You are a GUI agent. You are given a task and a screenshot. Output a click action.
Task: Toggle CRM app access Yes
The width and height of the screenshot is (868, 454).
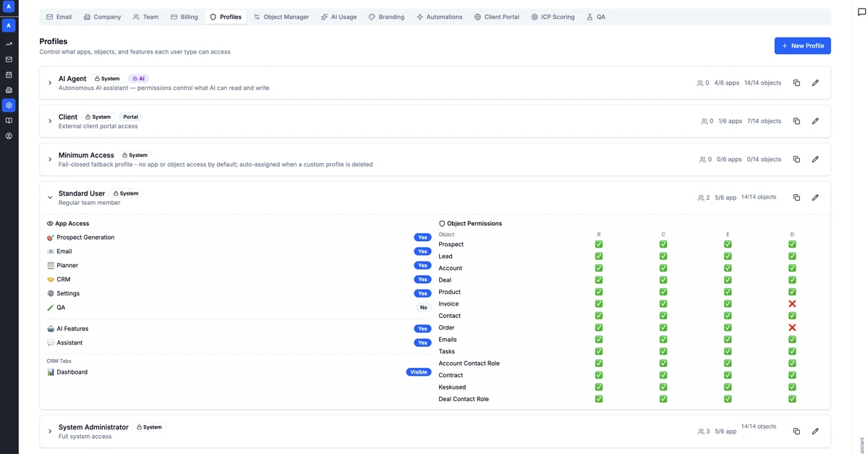422,279
